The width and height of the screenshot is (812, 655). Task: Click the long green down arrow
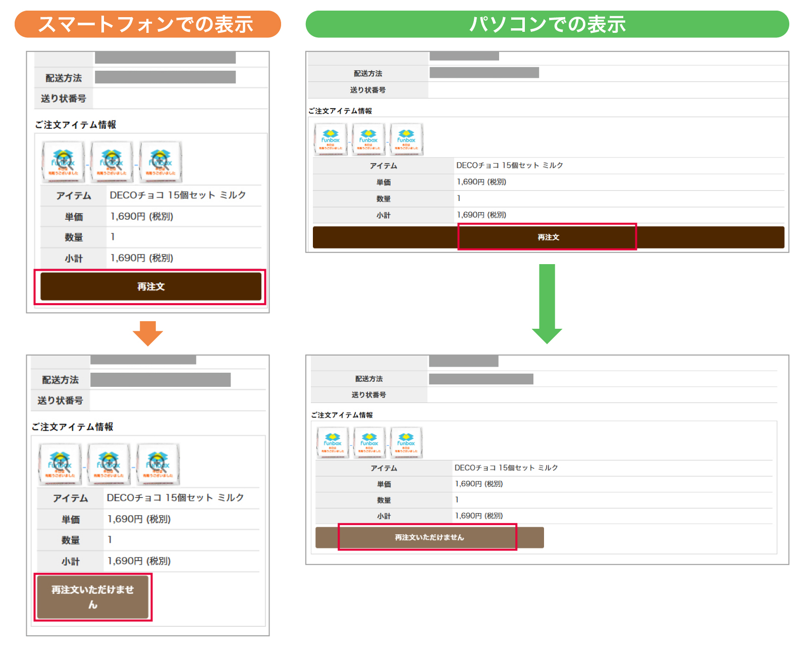click(547, 303)
